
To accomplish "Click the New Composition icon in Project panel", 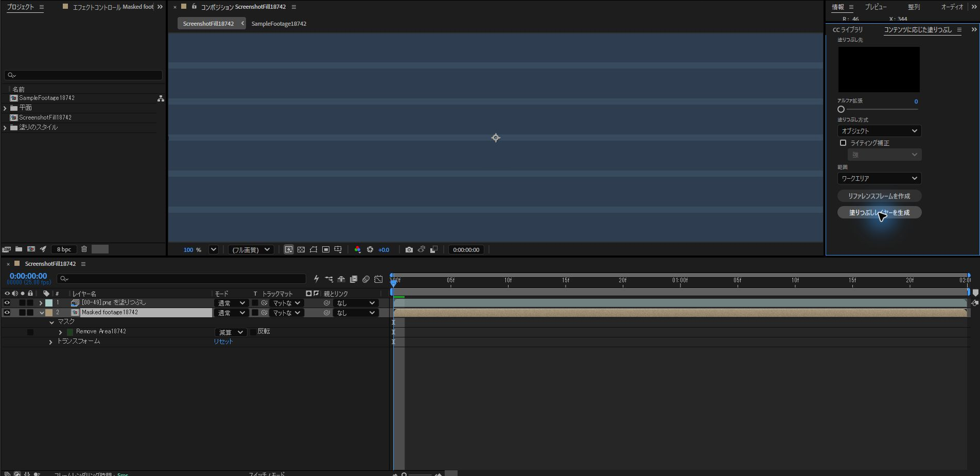I will point(31,249).
